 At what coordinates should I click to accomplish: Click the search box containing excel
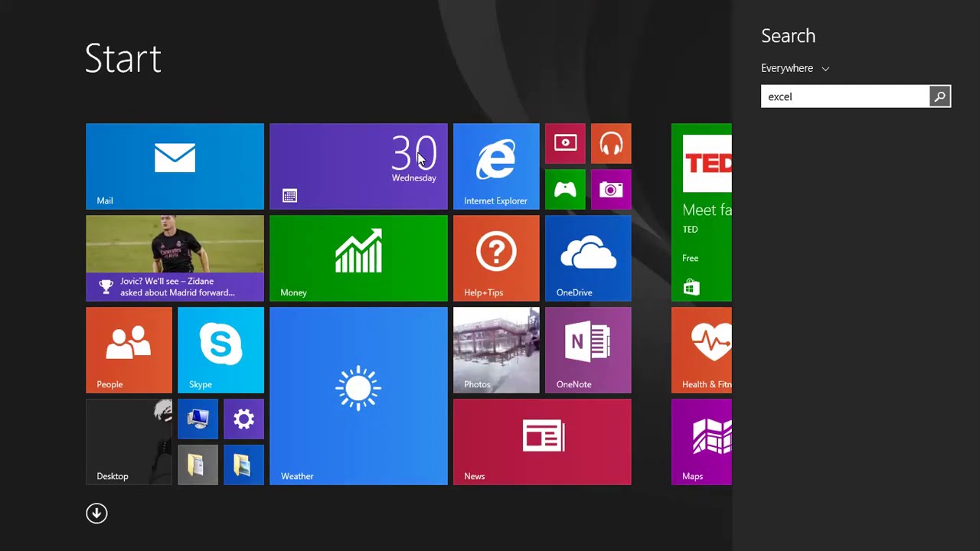pyautogui.click(x=845, y=96)
